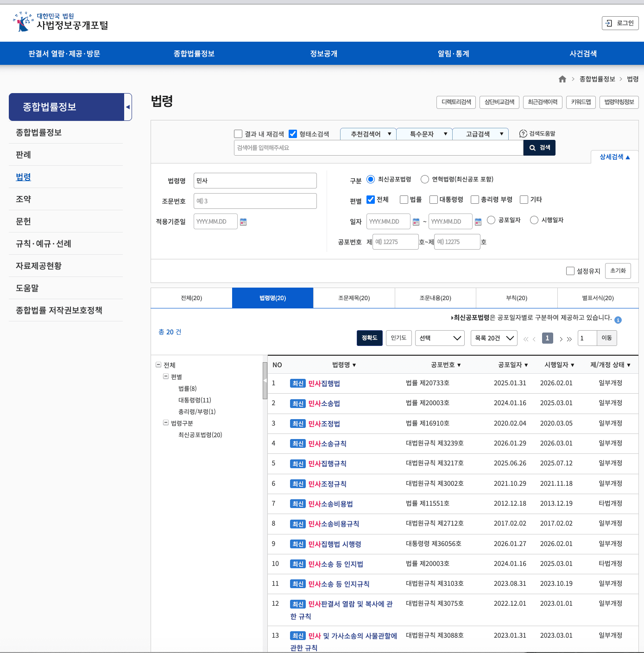644x653 pixels.
Task: Select 대통령령(11) in the tree
Action: (195, 400)
